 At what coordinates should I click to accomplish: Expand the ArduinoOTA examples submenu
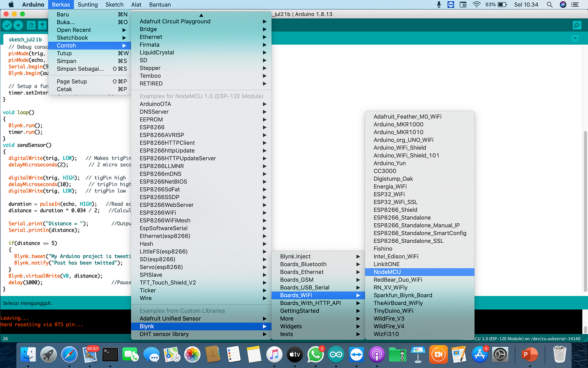pyautogui.click(x=201, y=104)
